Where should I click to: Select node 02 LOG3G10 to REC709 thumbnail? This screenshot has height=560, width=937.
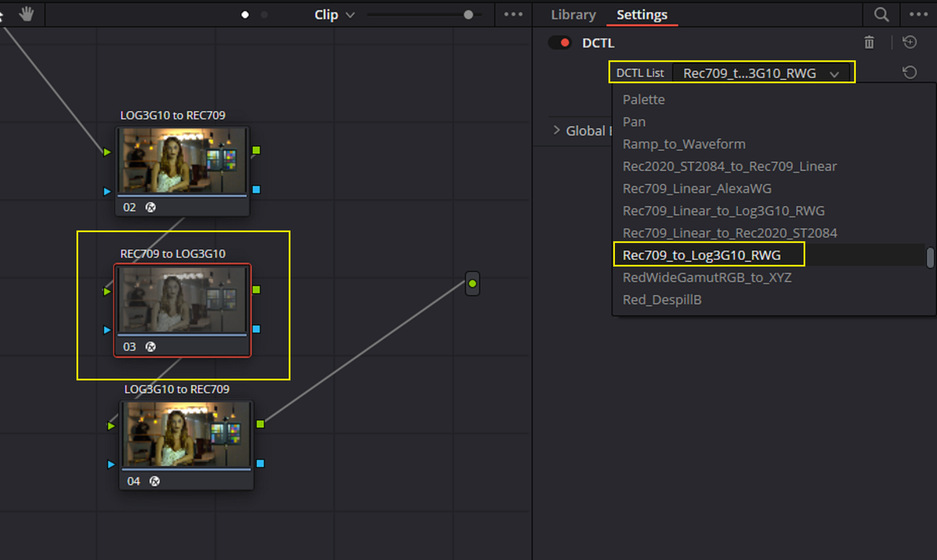182,161
